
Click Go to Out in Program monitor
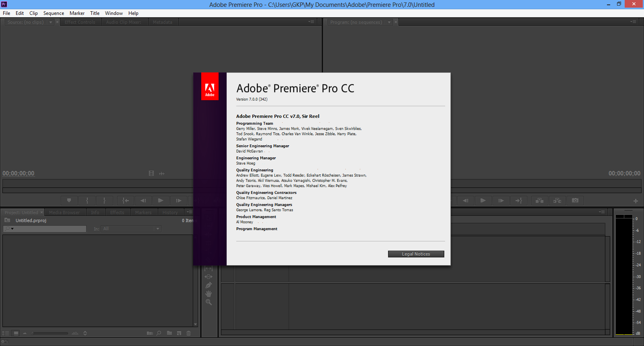[518, 200]
